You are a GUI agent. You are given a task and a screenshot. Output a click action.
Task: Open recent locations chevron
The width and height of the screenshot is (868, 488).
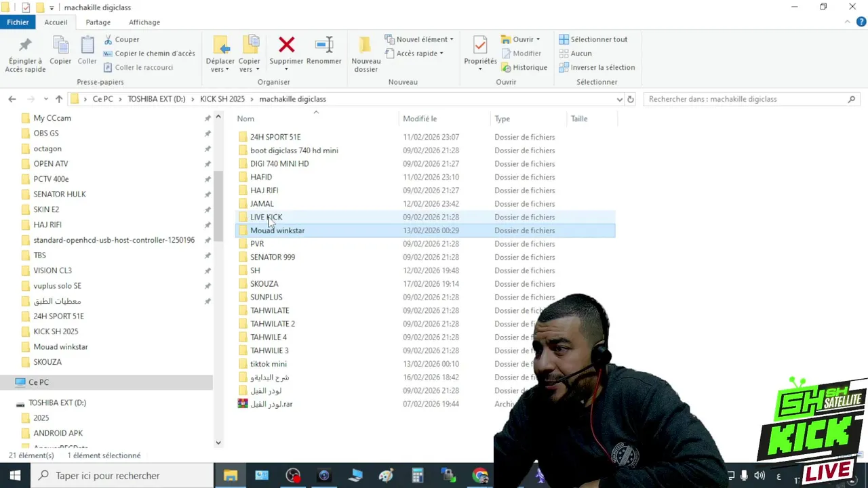click(45, 99)
